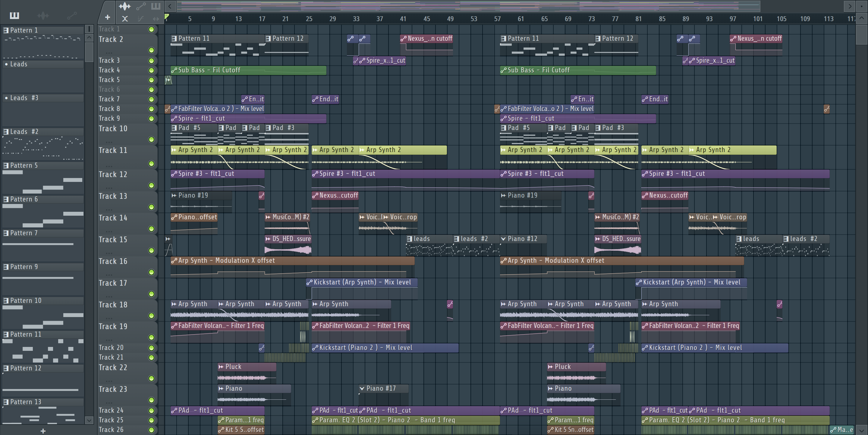The image size is (868, 435).
Task: Click the song overview strip at the top
Action: (x=468, y=6)
